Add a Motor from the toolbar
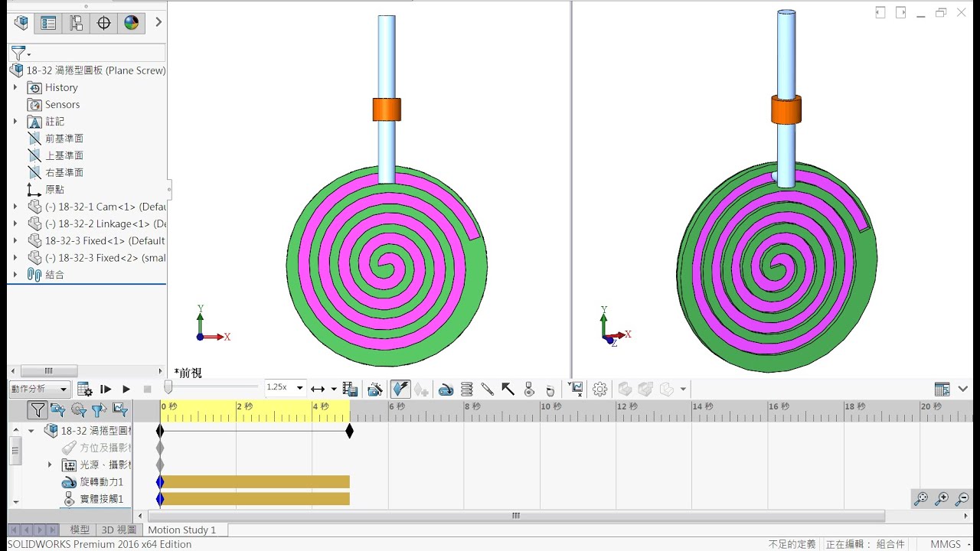The height and width of the screenshot is (551, 980). coord(446,389)
